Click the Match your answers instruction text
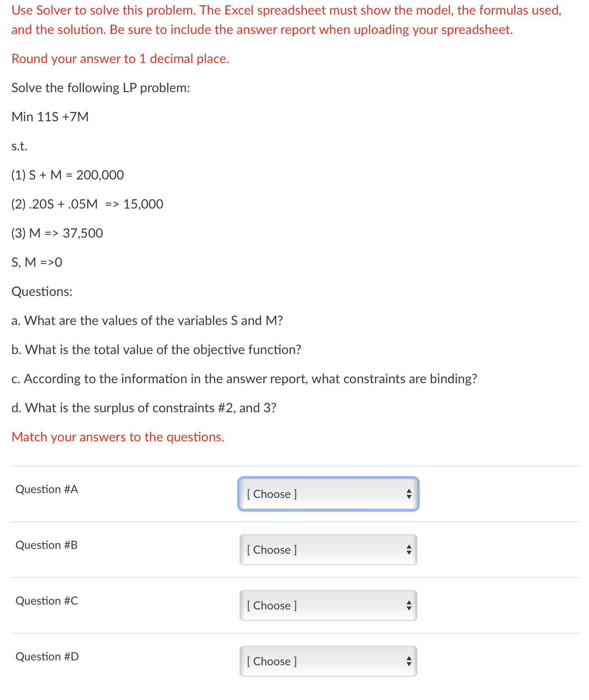This screenshot has width=589, height=700. [118, 436]
